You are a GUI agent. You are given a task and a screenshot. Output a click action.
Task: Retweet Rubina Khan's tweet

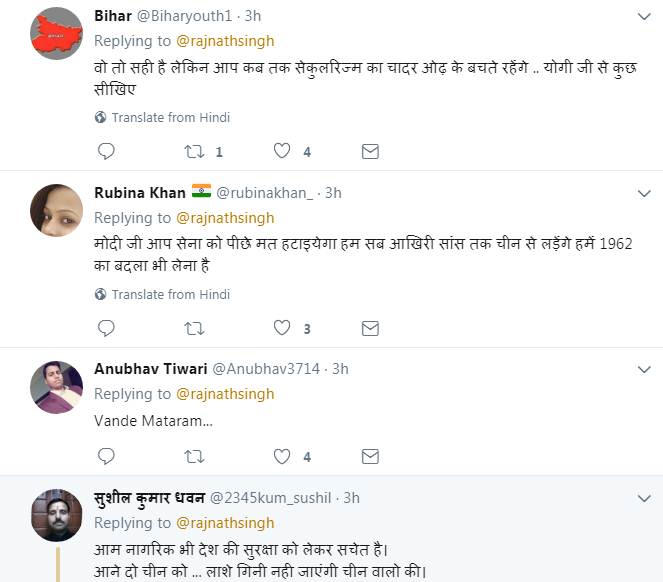pos(194,328)
